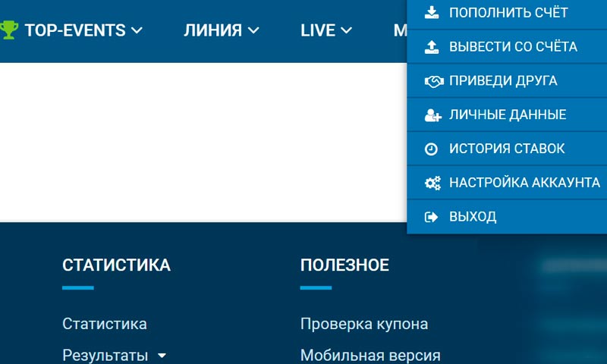Open the Статистика footer link
Viewport: 607px width, 364px height.
pos(105,324)
